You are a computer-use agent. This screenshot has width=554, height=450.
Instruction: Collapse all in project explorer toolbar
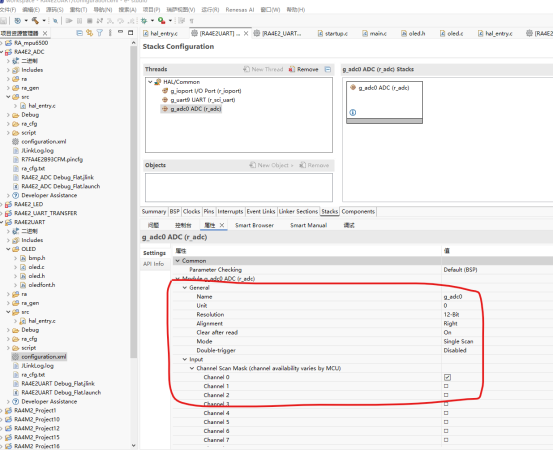(79, 33)
